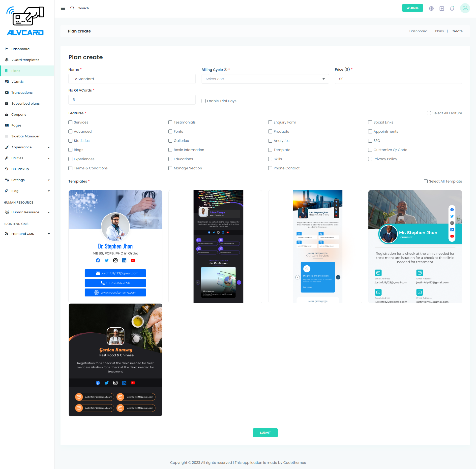Click the ALVCARD logo
The height and width of the screenshot is (469, 476).
tap(25, 21)
